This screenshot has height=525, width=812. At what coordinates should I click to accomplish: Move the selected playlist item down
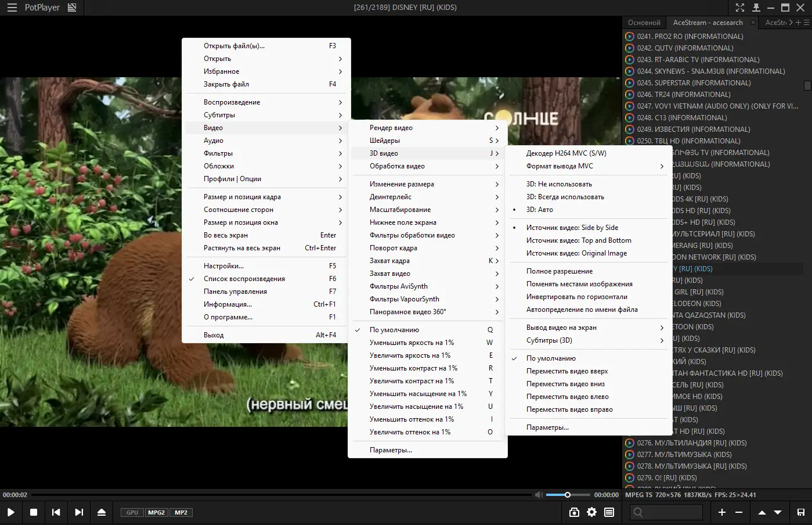coord(778,512)
